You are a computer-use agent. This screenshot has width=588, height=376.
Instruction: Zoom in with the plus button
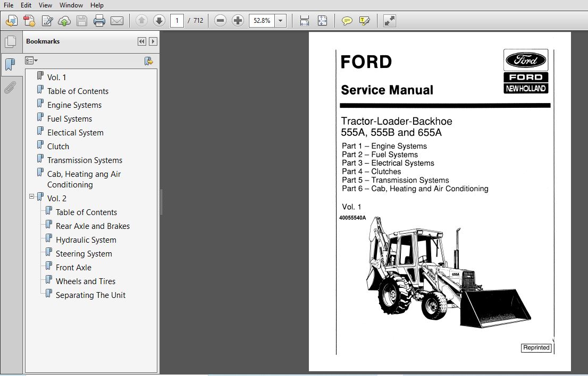coord(238,21)
